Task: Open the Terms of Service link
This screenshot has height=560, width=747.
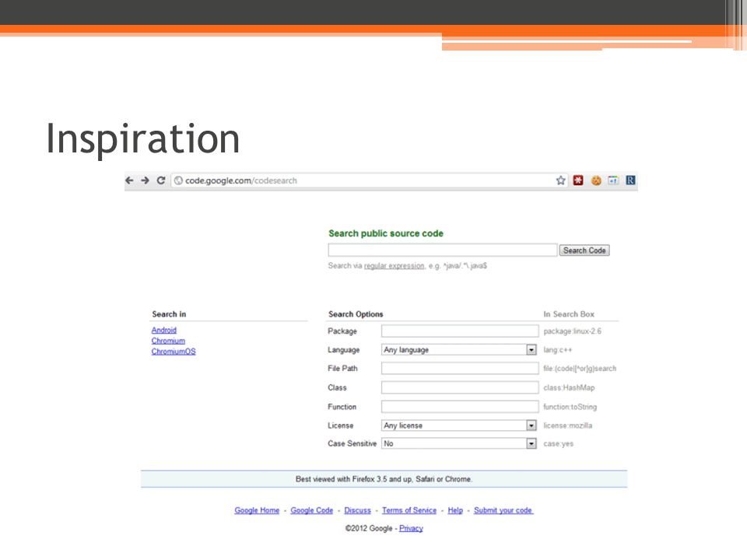Action: 409,510
